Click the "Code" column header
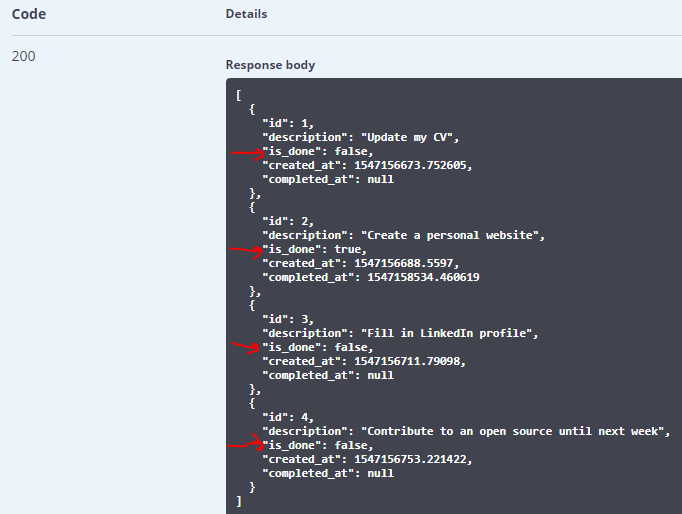Viewport: 682px width, 514px height. click(29, 14)
